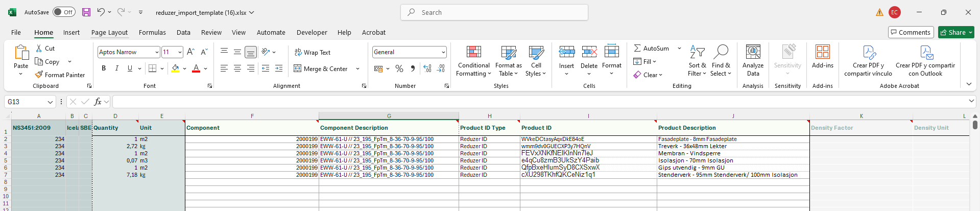Click Insert Function fx icon
980x211 pixels.
click(x=98, y=102)
